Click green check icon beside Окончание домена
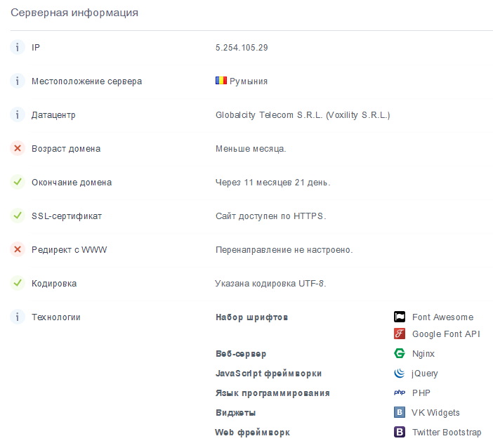The image size is (493, 448). click(18, 182)
